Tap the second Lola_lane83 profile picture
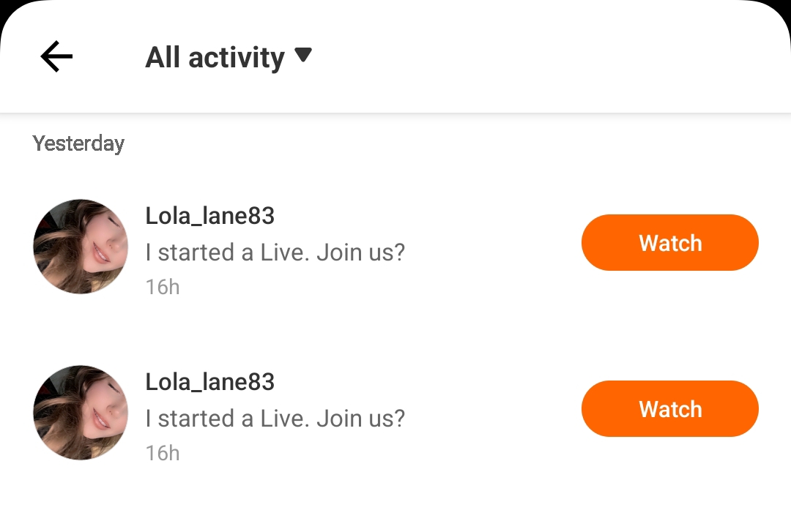Viewport: 791px width, 532px height. [81, 412]
